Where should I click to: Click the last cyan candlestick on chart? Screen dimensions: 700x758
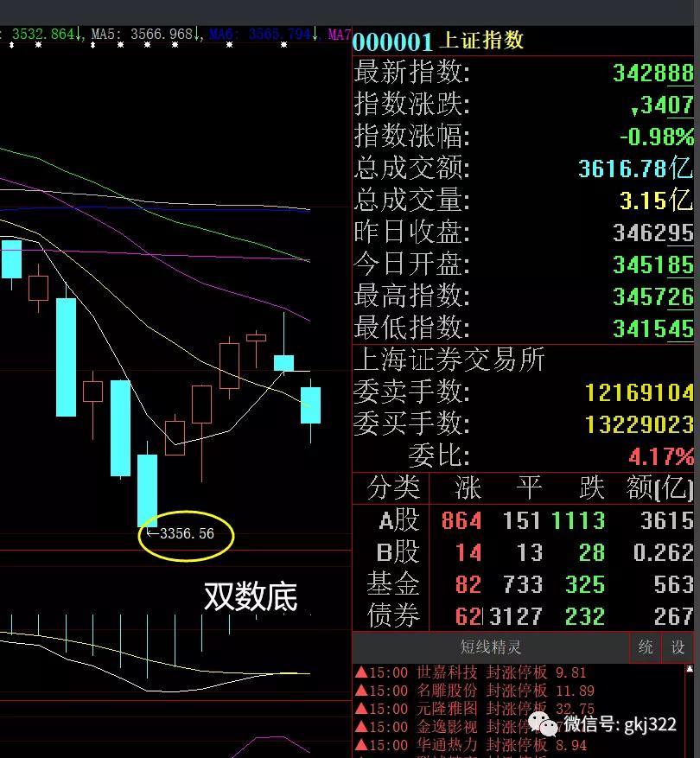[x=310, y=404]
